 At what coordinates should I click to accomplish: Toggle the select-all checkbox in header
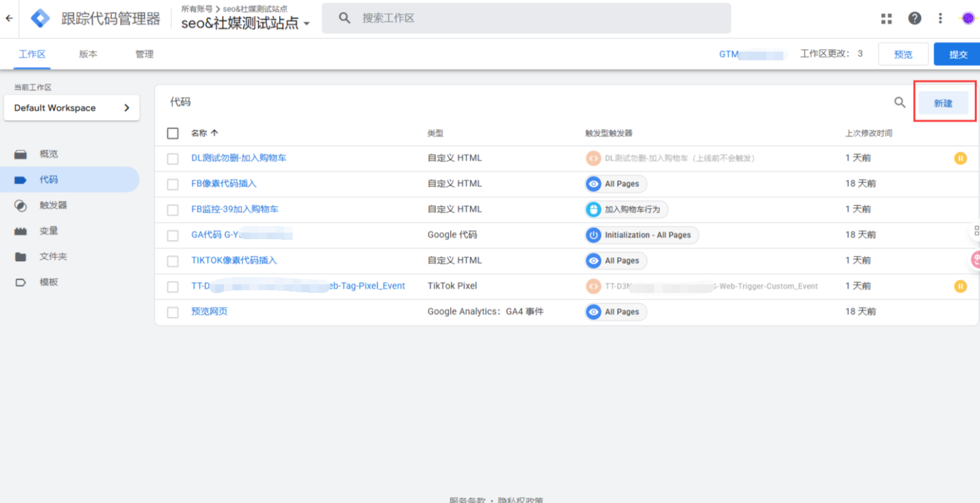point(173,133)
